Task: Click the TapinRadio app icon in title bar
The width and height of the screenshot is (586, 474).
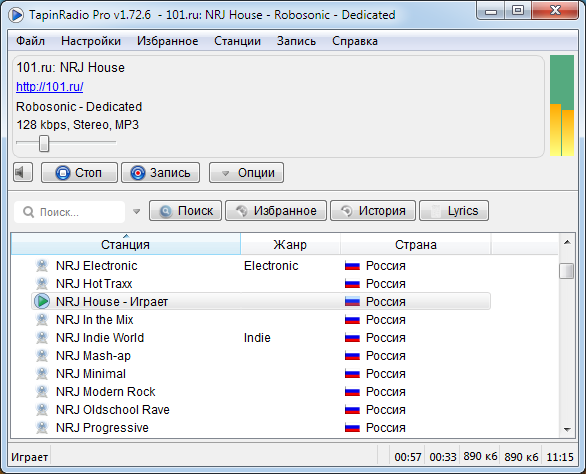Action: [16, 15]
